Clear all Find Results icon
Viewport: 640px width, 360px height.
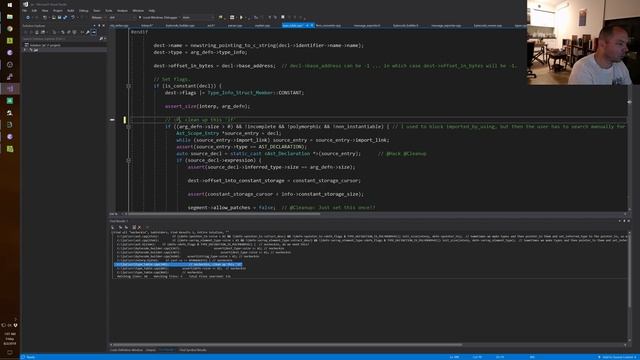pyautogui.click(x=139, y=227)
